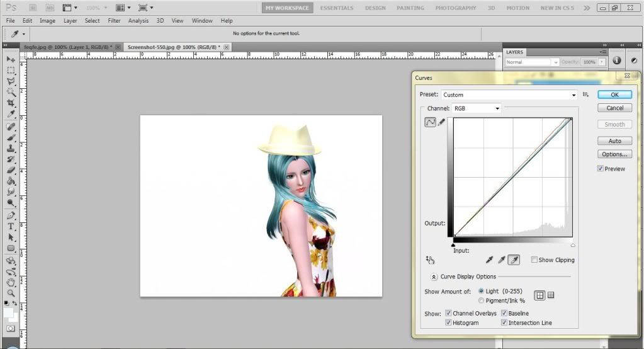644x349 pixels.
Task: Toggle the Intersection Line checkbox
Action: 504,323
